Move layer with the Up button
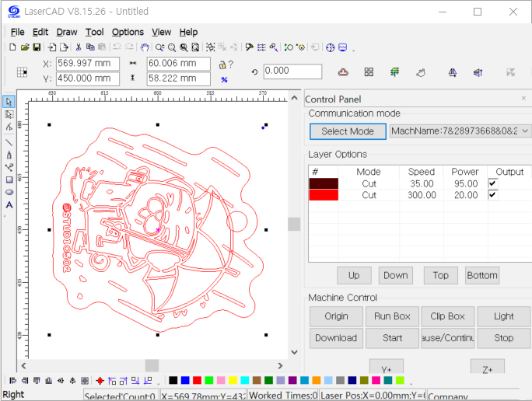The height and width of the screenshot is (401, 532). (354, 275)
